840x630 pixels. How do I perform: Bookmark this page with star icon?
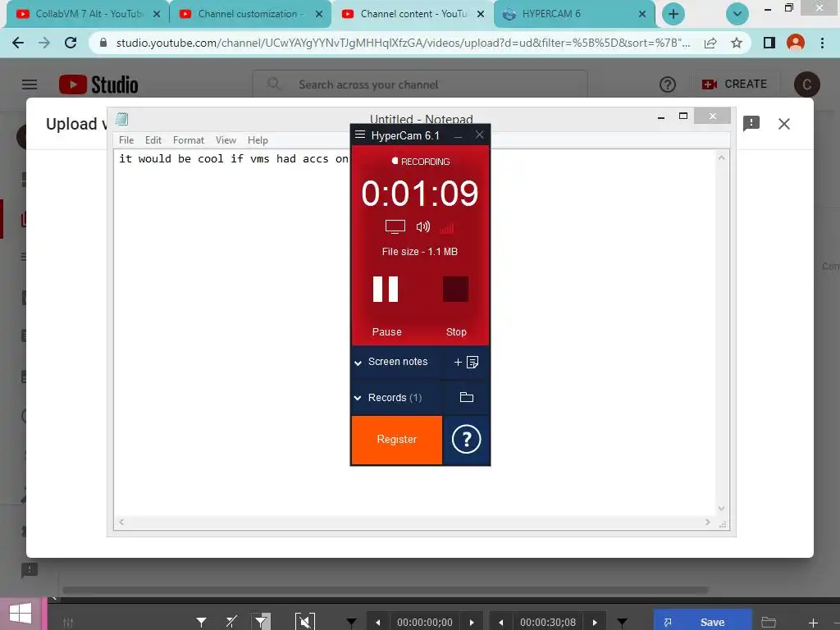pos(737,43)
